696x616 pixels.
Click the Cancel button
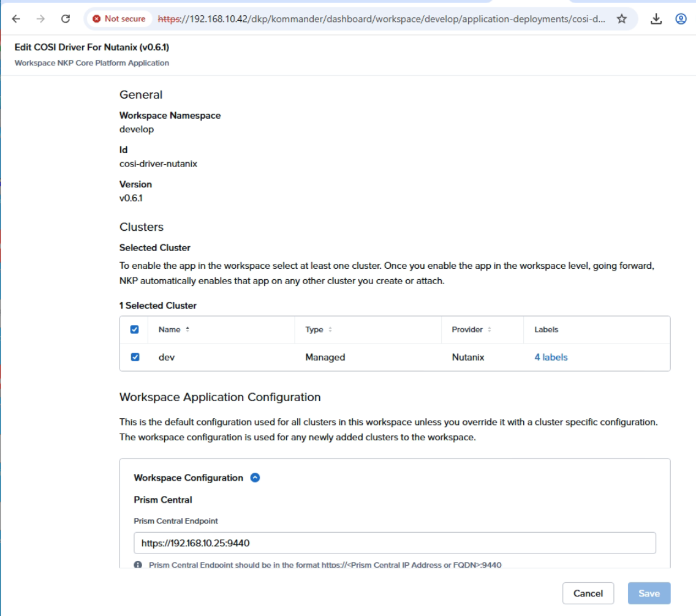(588, 593)
